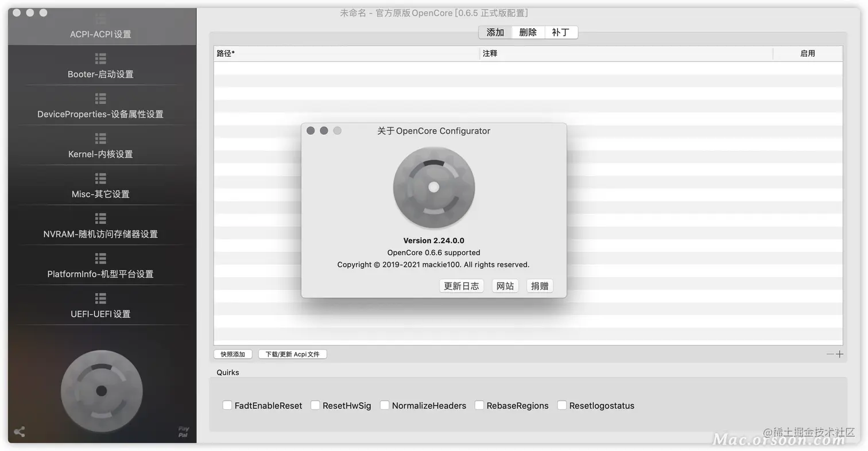Click the Copyright mackie100 text
Screen dimensions: 868x451
pyautogui.click(x=433, y=265)
